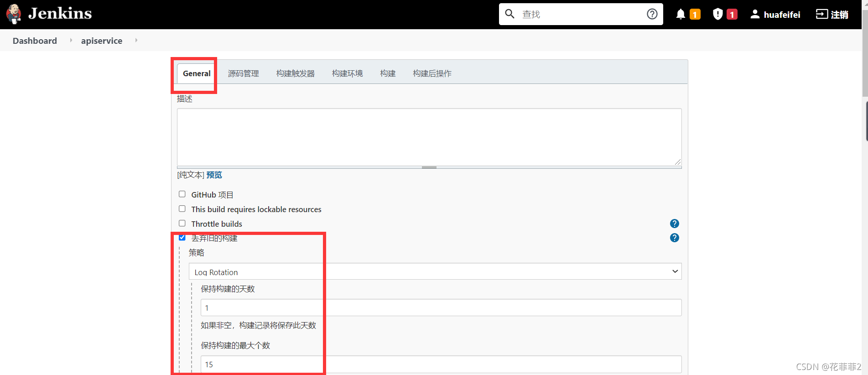Image resolution: width=868 pixels, height=375 pixels.
Task: Click the description textarea resize handle
Action: (678, 161)
